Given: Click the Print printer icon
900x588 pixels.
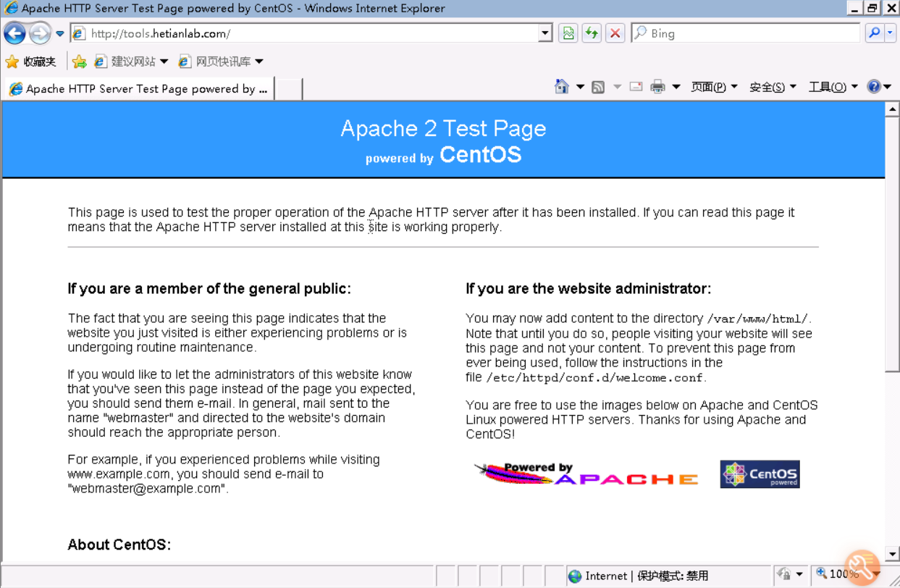Looking at the screenshot, I should pyautogui.click(x=657, y=87).
